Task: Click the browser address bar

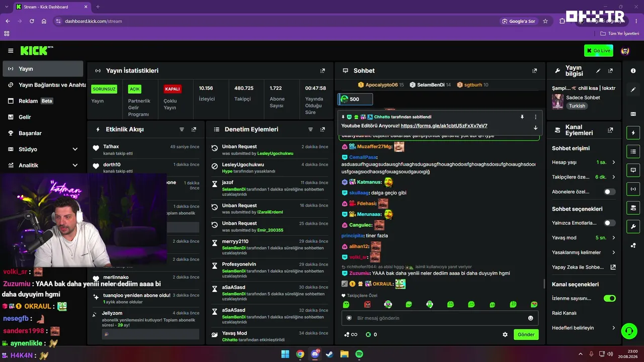Action: tap(277, 21)
